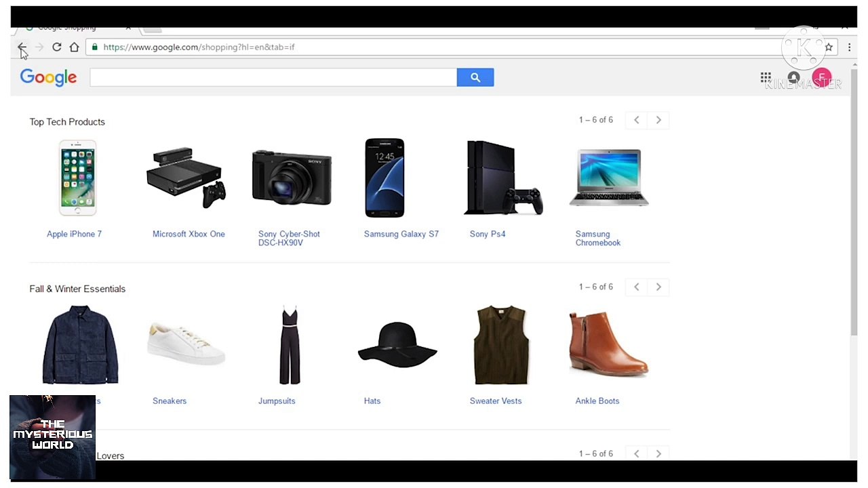
Task: Bookmark page with the star icon
Action: point(829,47)
